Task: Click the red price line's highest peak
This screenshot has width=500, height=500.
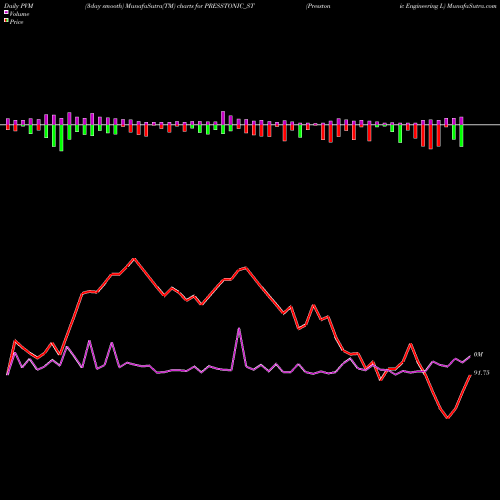Action: pyautogui.click(x=134, y=259)
